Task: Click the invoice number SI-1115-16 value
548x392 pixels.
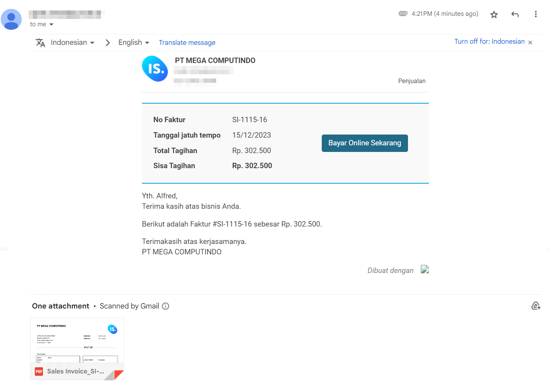Action: pyautogui.click(x=249, y=120)
